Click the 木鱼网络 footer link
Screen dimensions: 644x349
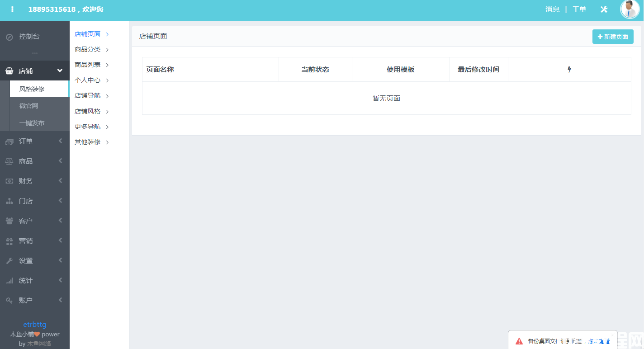coord(39,344)
